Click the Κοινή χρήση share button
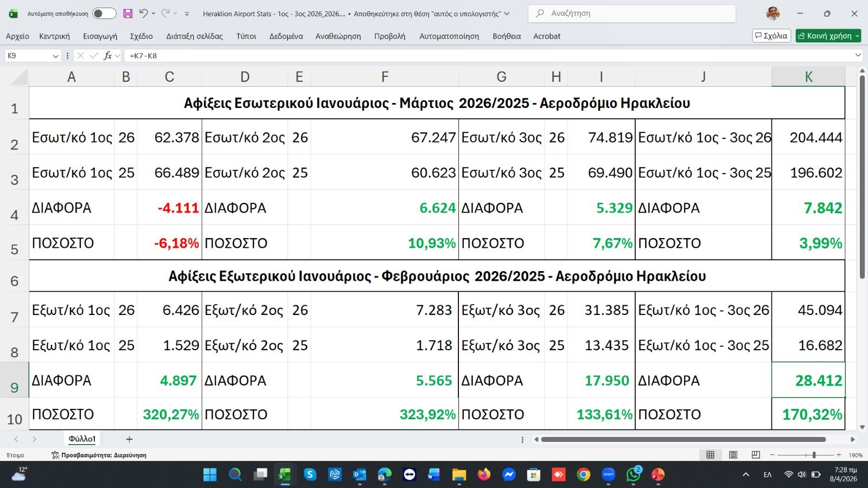This screenshot has height=488, width=868. (825, 36)
